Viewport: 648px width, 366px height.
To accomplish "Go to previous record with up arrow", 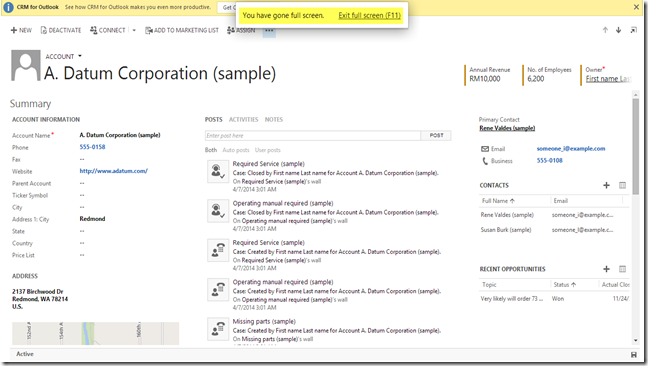I will pos(605,30).
